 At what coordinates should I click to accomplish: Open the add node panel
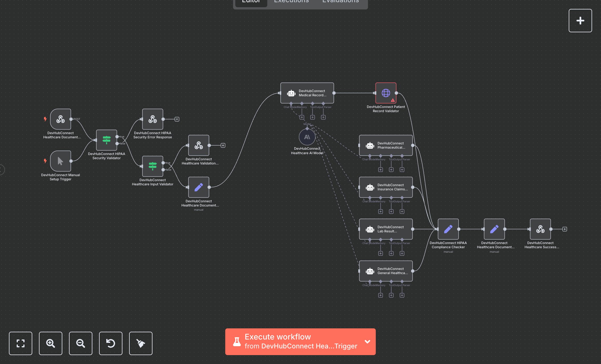580,21
